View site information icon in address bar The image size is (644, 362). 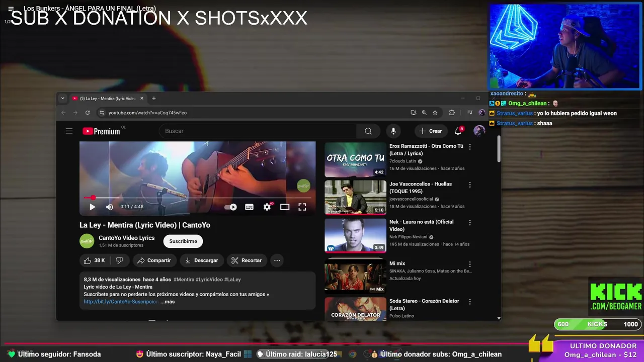coord(102,113)
